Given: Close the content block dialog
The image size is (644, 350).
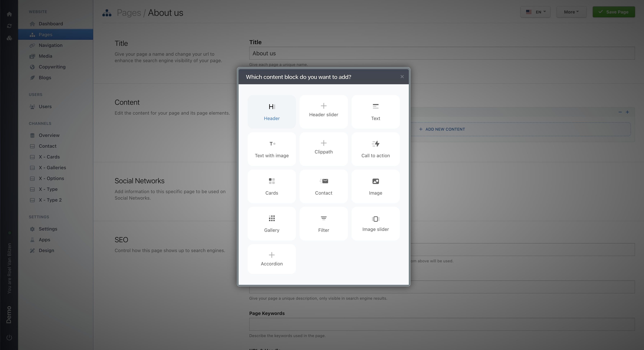Looking at the screenshot, I should [x=402, y=77].
